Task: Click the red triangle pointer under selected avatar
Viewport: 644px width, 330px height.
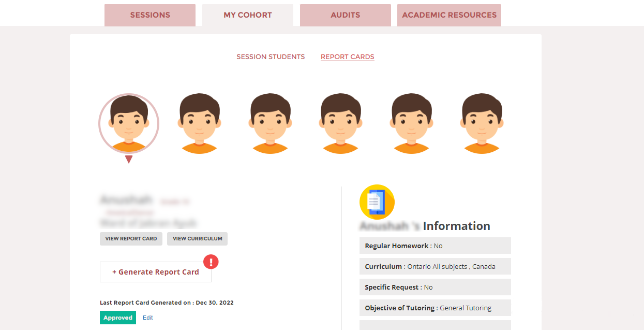Action: point(129,160)
